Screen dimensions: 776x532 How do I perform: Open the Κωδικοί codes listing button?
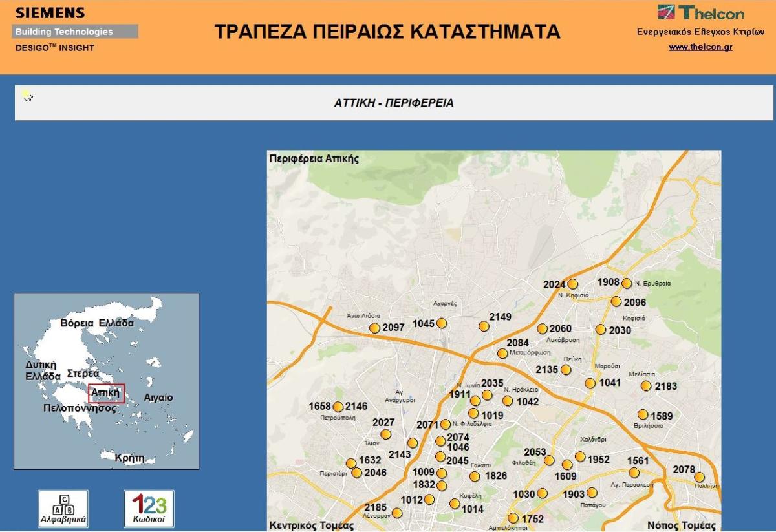149,509
